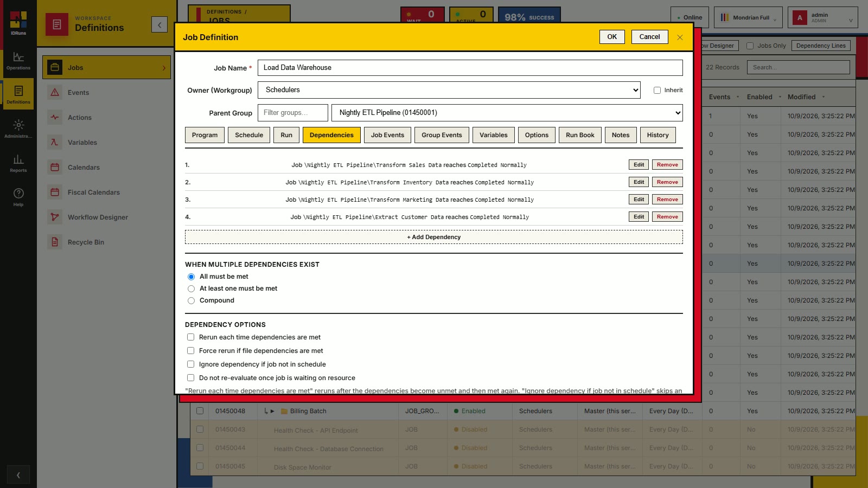Open the Administration gear icon
868x488 pixels.
tap(18, 129)
